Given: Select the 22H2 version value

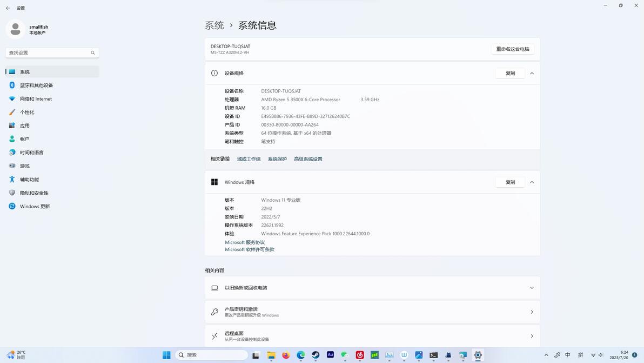Looking at the screenshot, I should [x=266, y=208].
